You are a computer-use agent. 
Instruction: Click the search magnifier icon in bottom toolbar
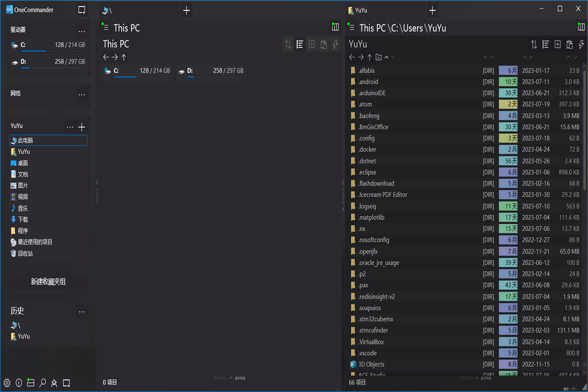(x=42, y=383)
